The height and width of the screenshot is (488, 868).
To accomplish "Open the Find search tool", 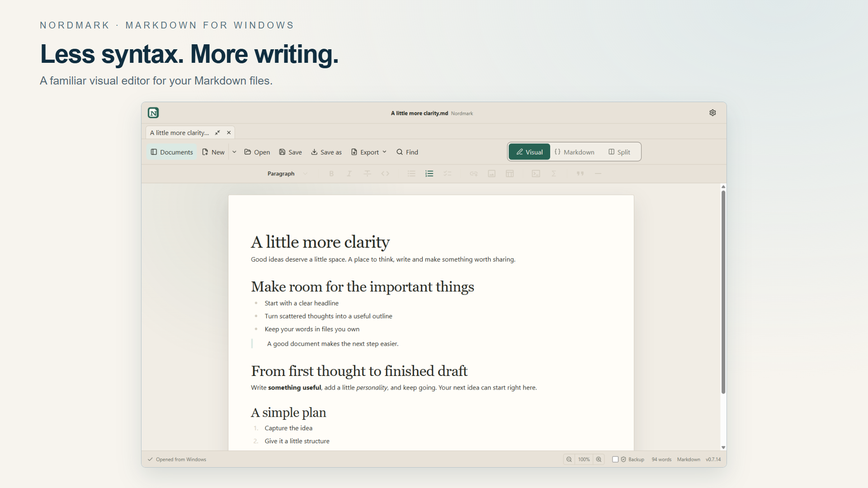I will click(407, 152).
